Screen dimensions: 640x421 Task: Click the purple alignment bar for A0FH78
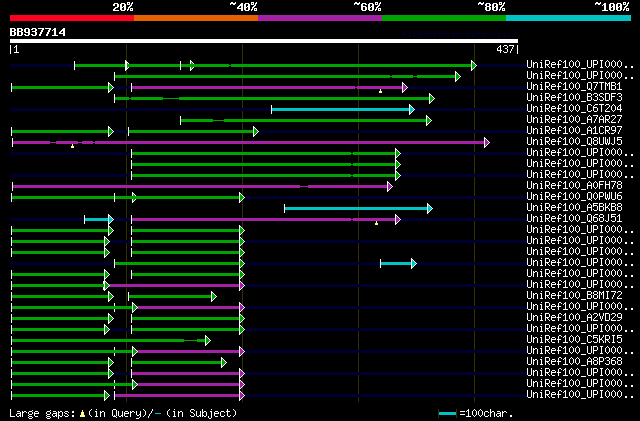click(200, 187)
